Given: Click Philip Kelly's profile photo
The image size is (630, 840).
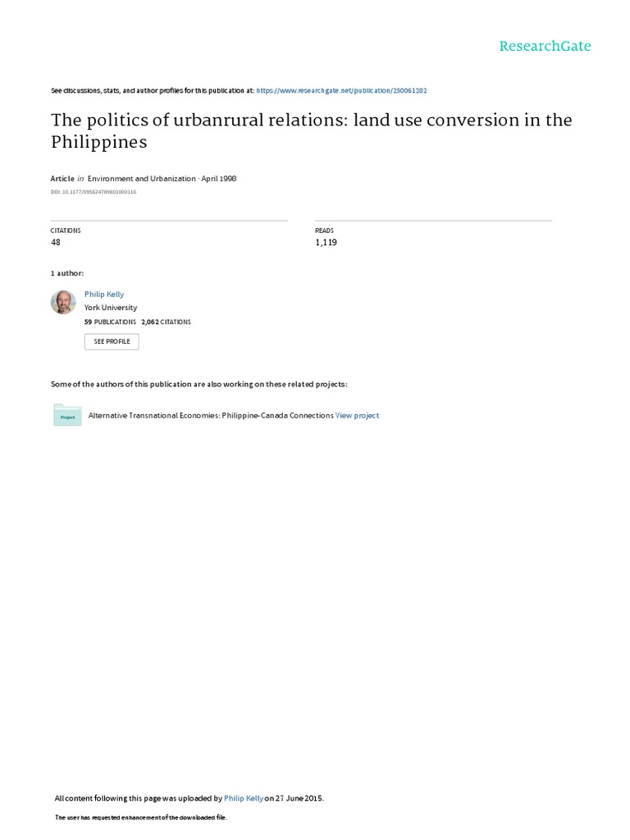Looking at the screenshot, I should [63, 302].
